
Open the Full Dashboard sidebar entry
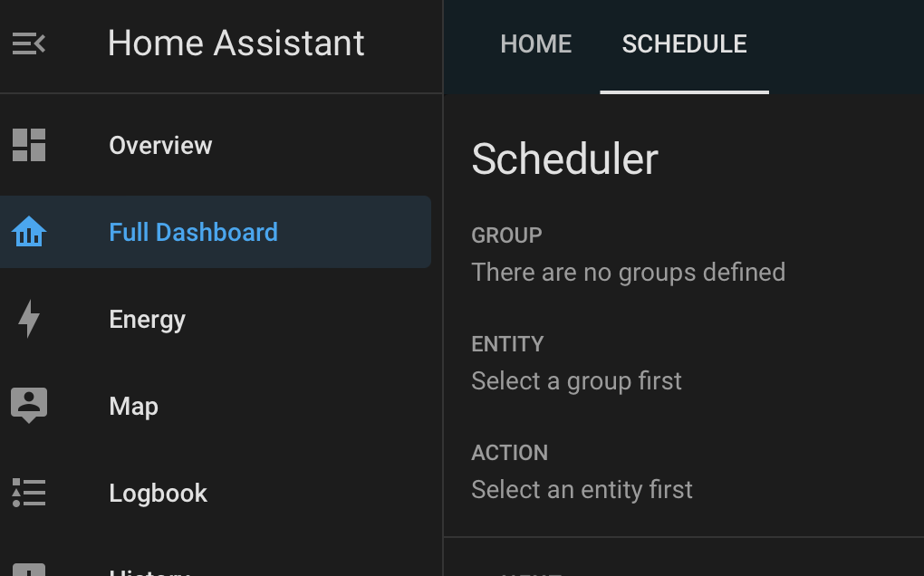click(193, 232)
